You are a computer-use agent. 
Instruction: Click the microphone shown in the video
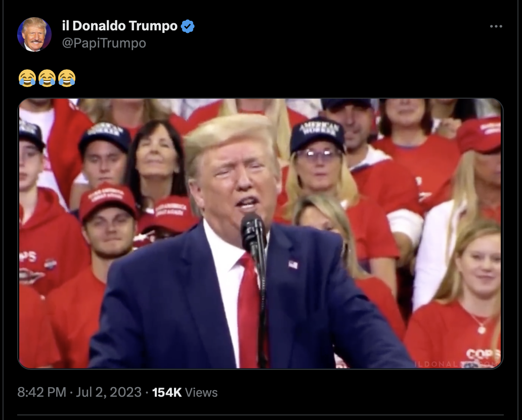(x=252, y=230)
